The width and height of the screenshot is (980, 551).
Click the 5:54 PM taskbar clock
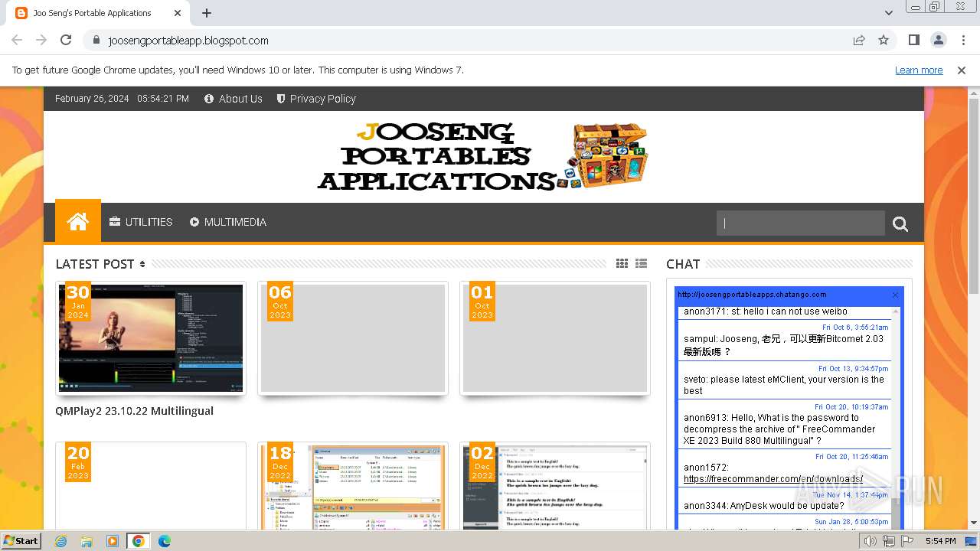(x=940, y=541)
